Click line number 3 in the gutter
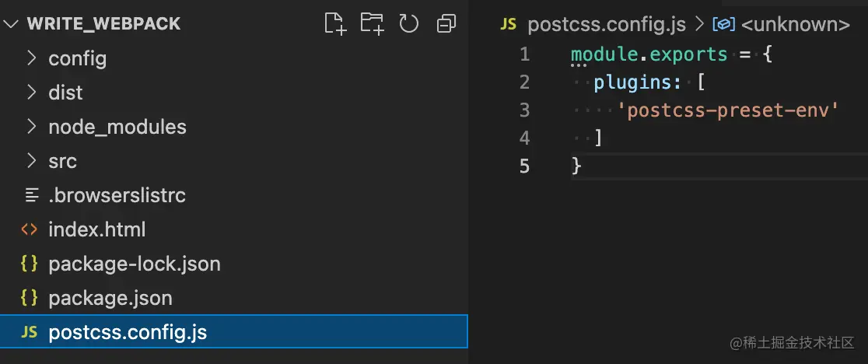This screenshot has width=868, height=364. click(x=524, y=110)
